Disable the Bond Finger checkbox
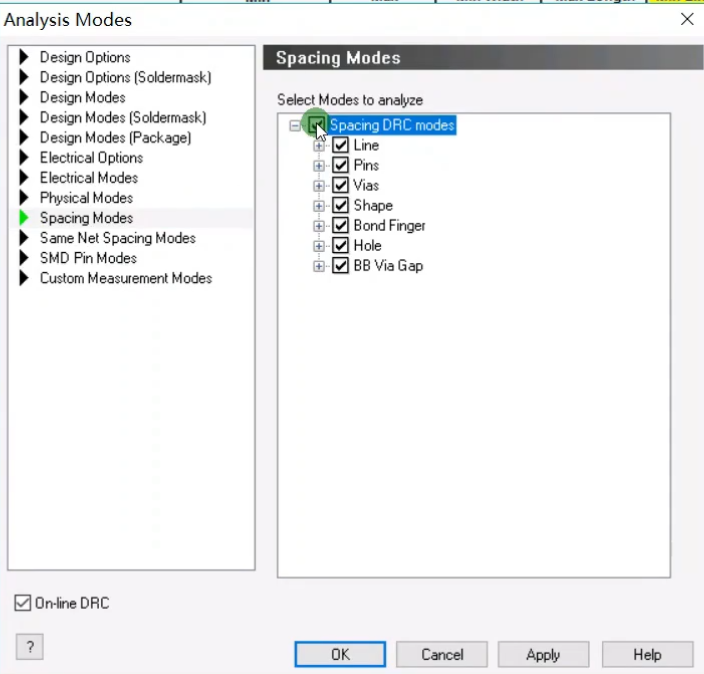Screen dimensions: 704x674 (340, 225)
